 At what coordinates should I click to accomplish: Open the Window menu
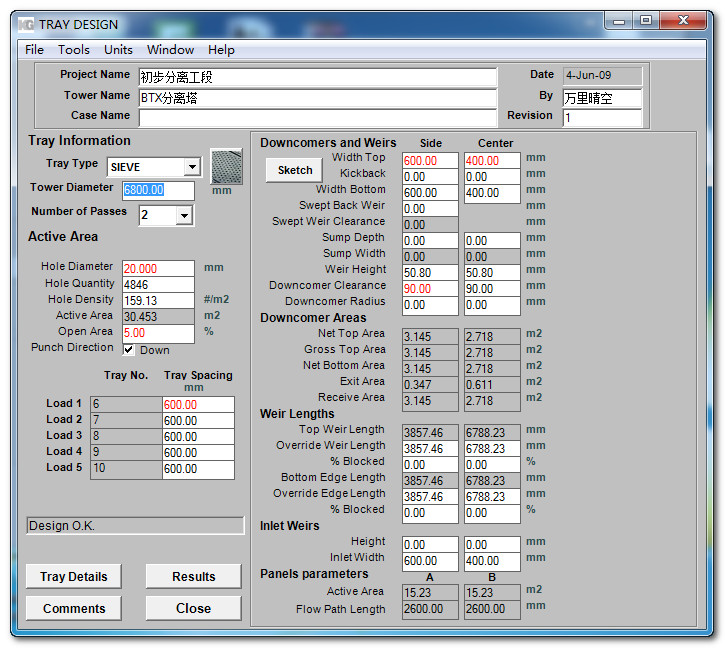(170, 49)
